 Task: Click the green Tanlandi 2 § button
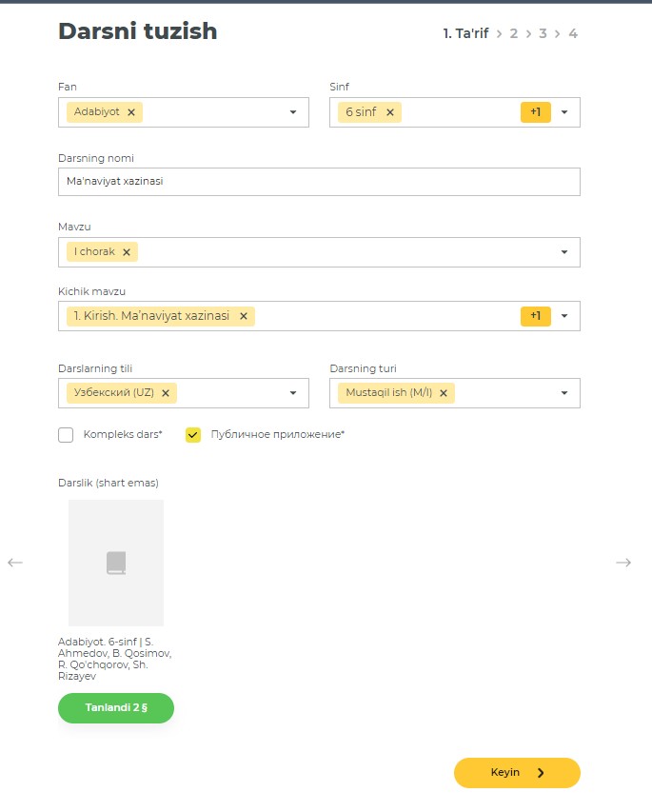tap(116, 708)
